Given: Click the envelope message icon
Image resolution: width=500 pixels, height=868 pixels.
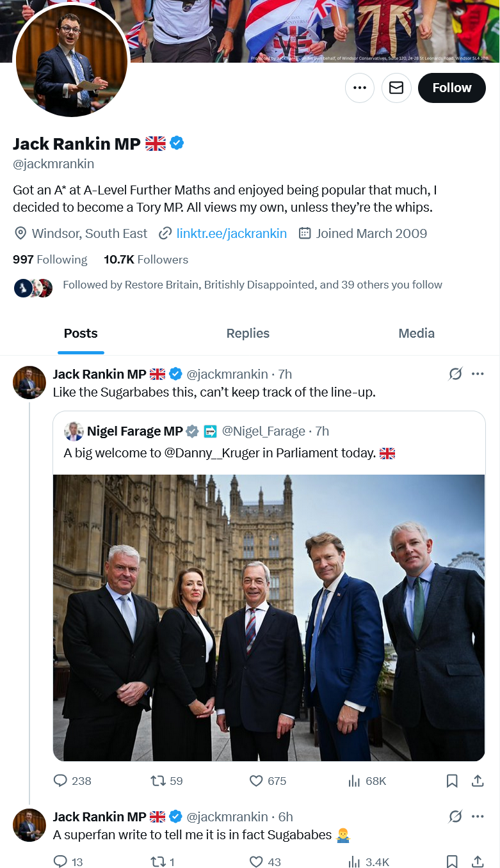Looking at the screenshot, I should (x=396, y=88).
